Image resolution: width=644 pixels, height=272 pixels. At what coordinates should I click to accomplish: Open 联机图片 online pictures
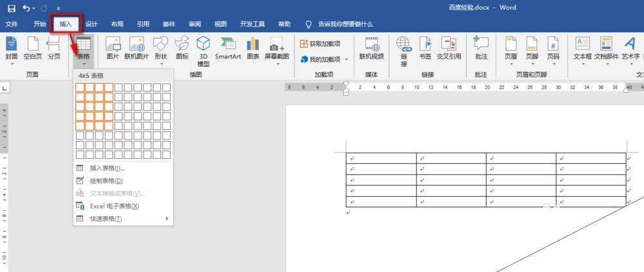tap(137, 48)
